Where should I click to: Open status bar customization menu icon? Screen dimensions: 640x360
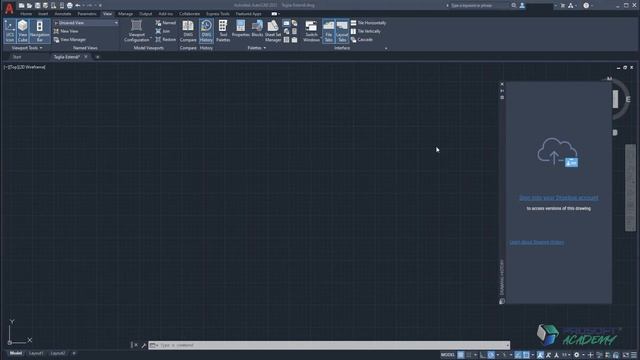point(634,355)
